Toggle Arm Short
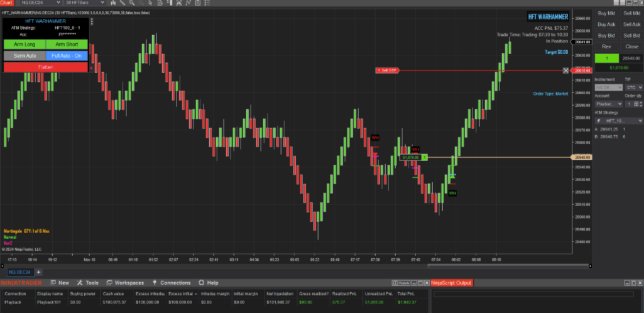This screenshot has height=313, width=644. tap(67, 44)
